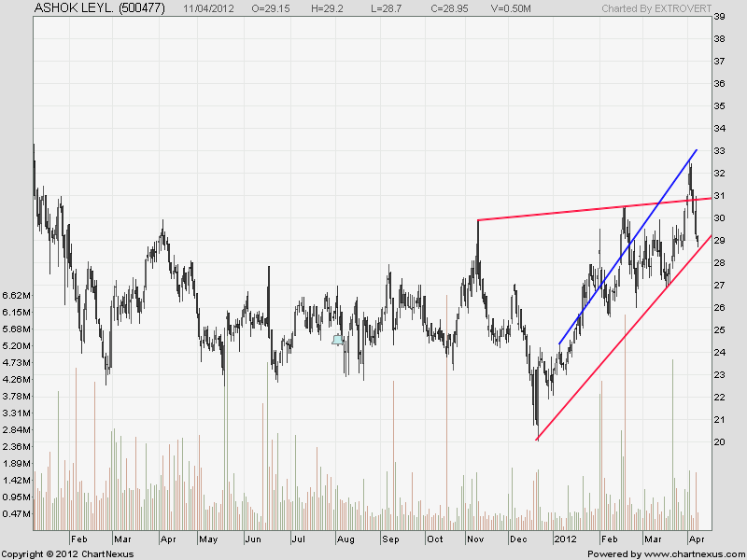Click the 6.62M label on volume axis
Image resolution: width=747 pixels, height=560 pixels.
click(18, 296)
